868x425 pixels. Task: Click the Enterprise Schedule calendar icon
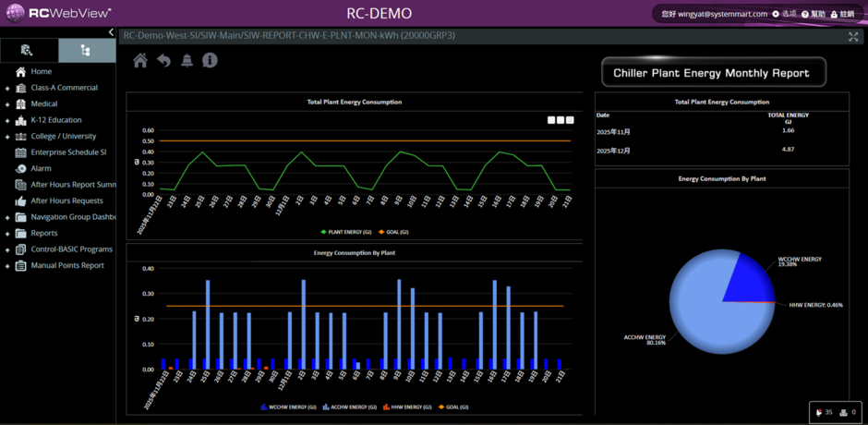[x=21, y=152]
